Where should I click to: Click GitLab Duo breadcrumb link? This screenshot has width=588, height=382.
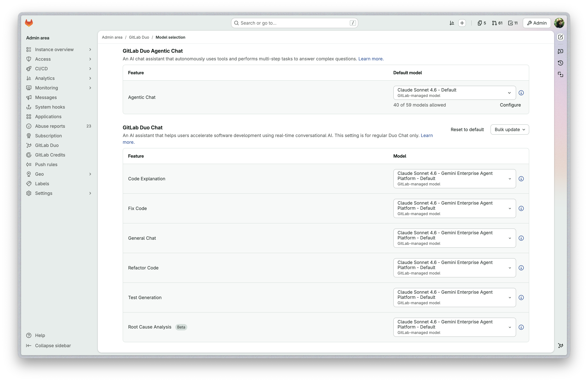[x=139, y=37]
